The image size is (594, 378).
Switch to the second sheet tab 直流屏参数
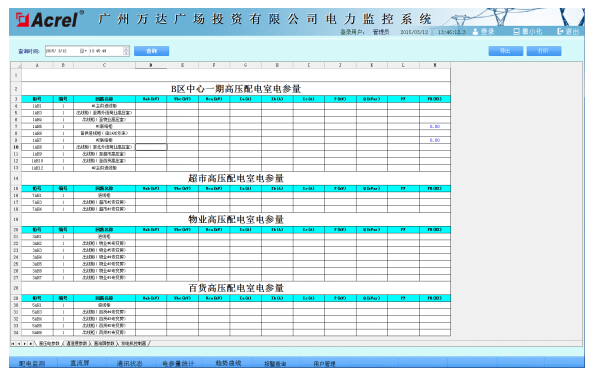tap(76, 344)
